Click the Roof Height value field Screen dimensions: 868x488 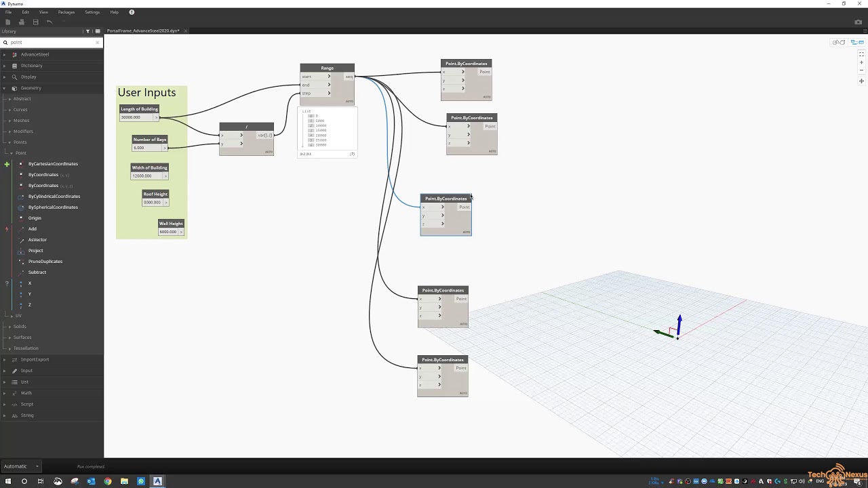(x=153, y=202)
